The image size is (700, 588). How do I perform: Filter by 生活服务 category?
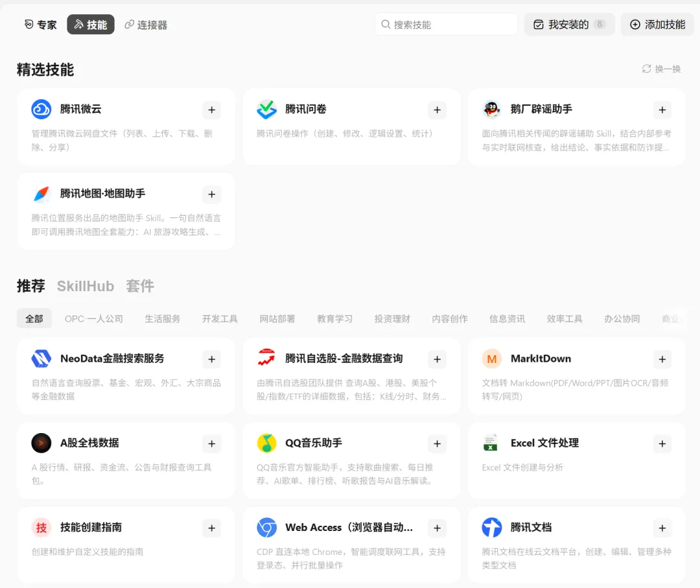(163, 319)
